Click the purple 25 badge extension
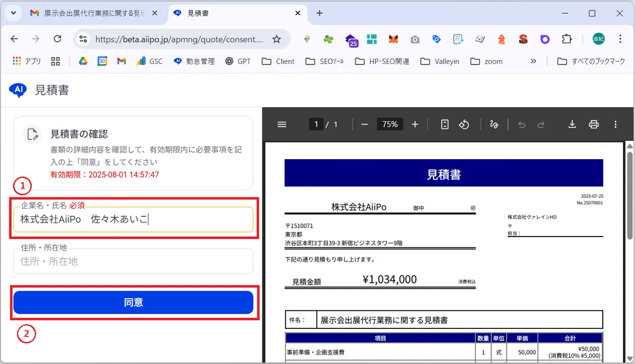 [351, 40]
